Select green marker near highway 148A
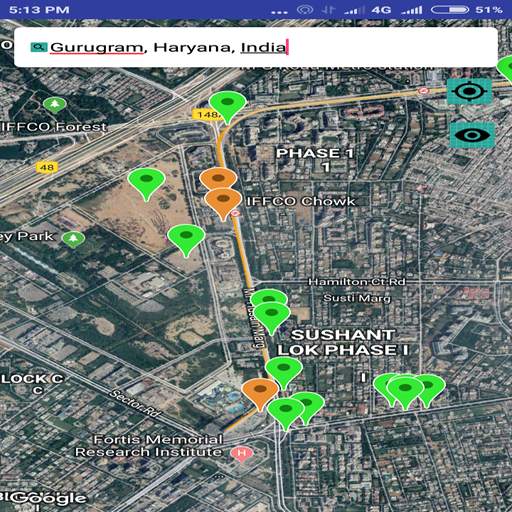512x512 pixels. coord(228,107)
